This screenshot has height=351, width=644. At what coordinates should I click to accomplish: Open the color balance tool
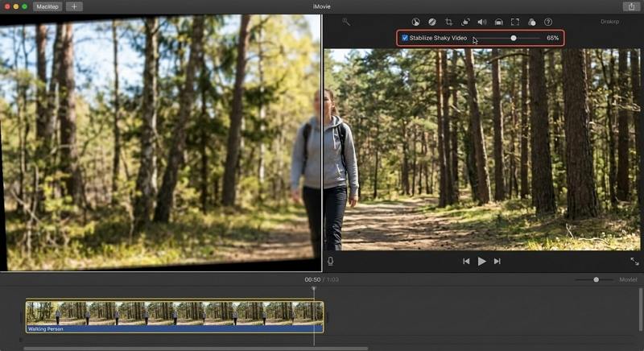point(415,23)
